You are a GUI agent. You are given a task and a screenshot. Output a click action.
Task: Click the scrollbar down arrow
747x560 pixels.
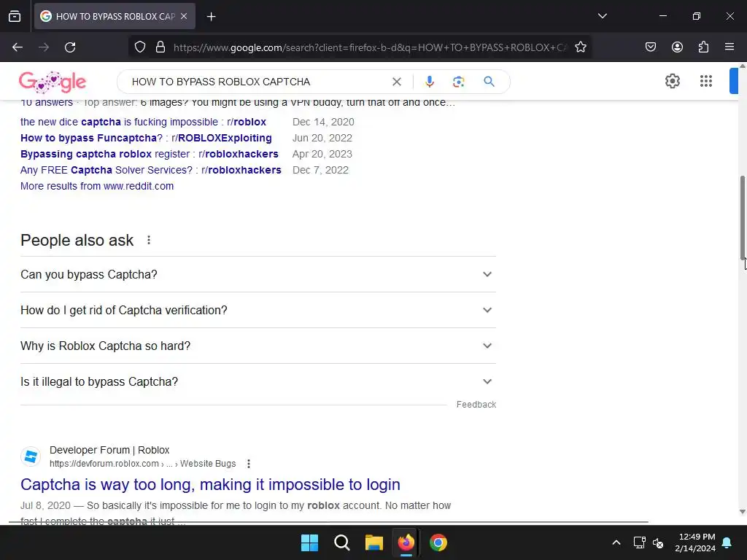(x=742, y=512)
